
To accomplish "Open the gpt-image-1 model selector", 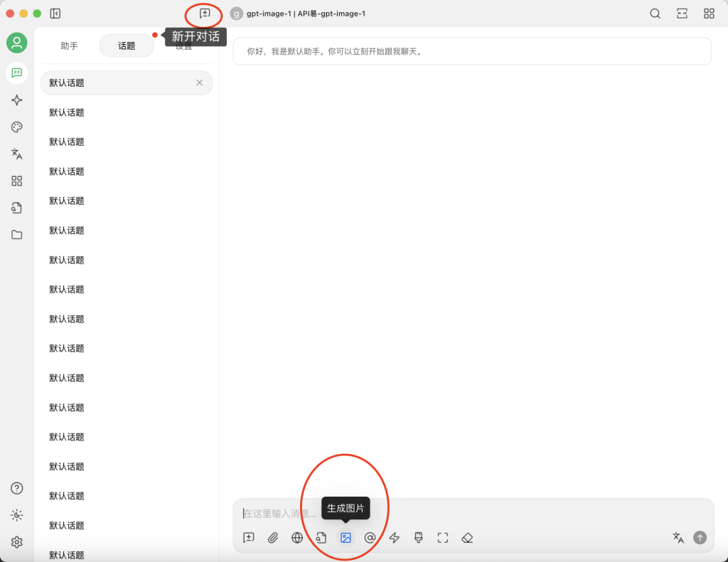I will tap(299, 13).
